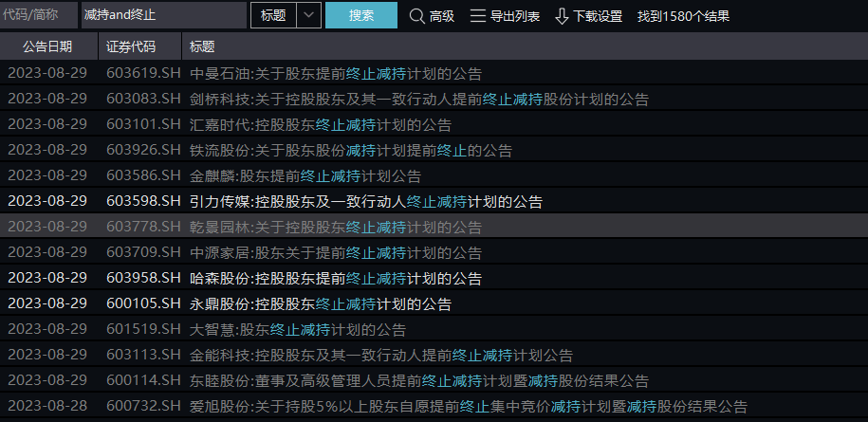Select stock code 603598.SH
The image size is (868, 422).
pyautogui.click(x=143, y=201)
